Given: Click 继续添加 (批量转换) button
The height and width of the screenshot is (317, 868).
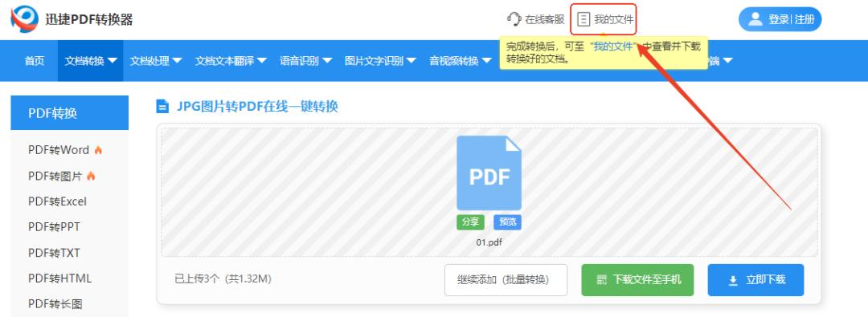Looking at the screenshot, I should [x=506, y=280].
